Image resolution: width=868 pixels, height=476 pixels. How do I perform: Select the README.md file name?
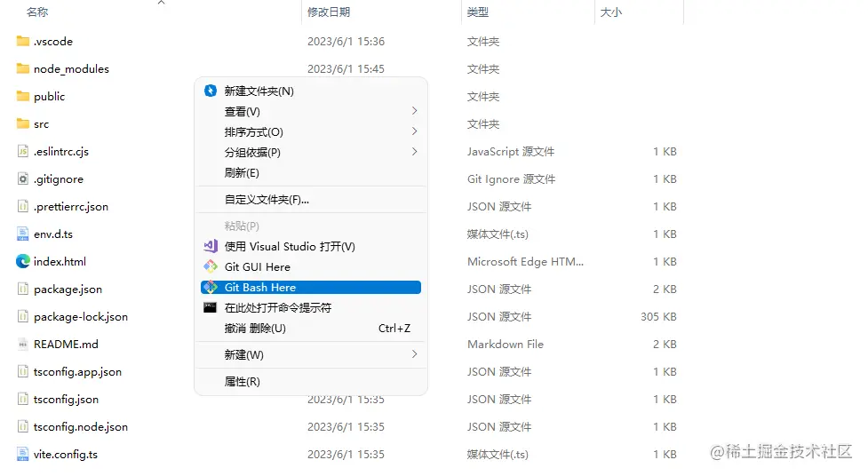pos(66,345)
